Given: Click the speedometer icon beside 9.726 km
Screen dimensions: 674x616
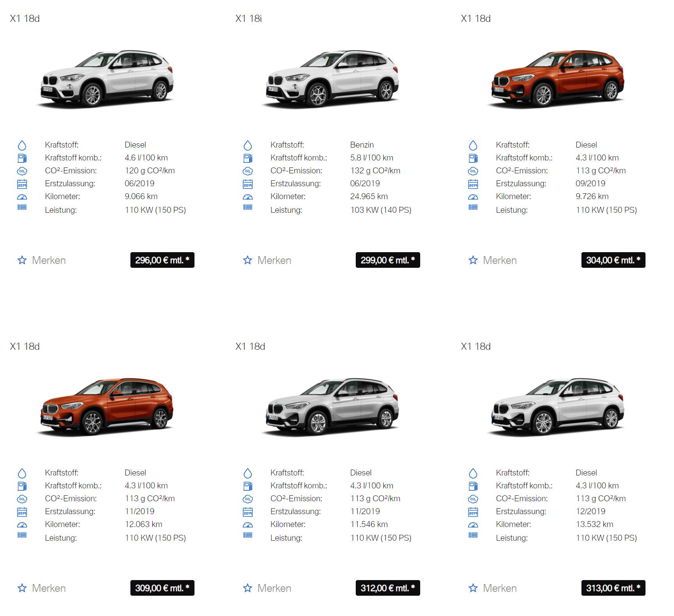Looking at the screenshot, I should pyautogui.click(x=473, y=197).
